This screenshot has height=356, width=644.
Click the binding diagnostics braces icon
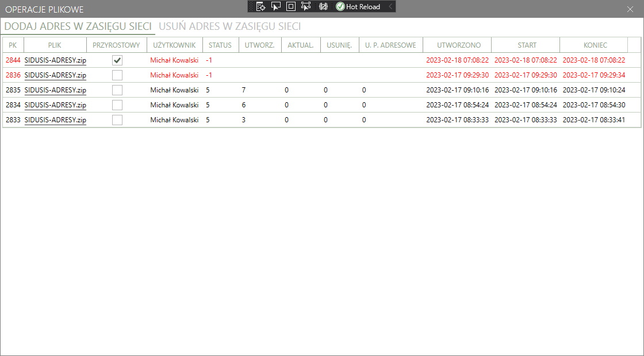point(323,6)
